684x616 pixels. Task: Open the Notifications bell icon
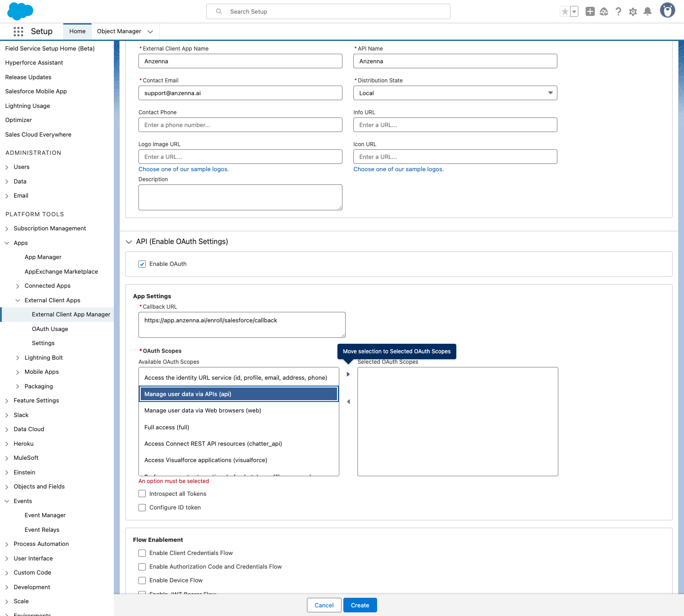click(647, 12)
